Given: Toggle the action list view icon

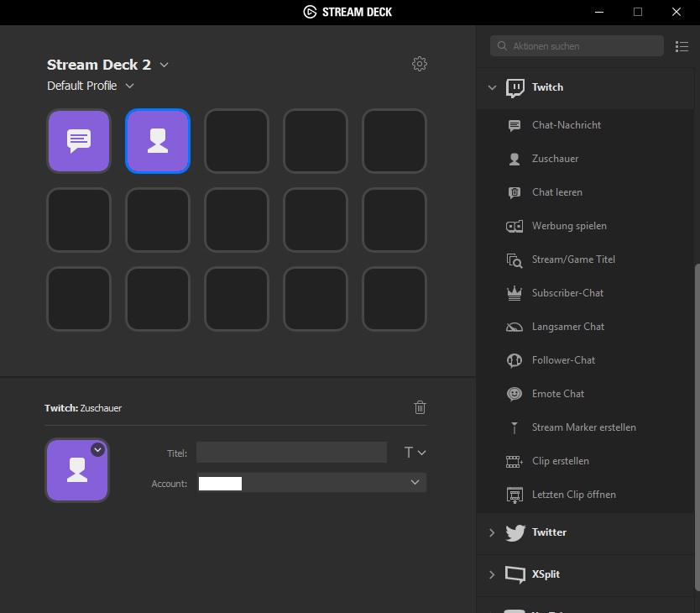Looking at the screenshot, I should coord(682,46).
